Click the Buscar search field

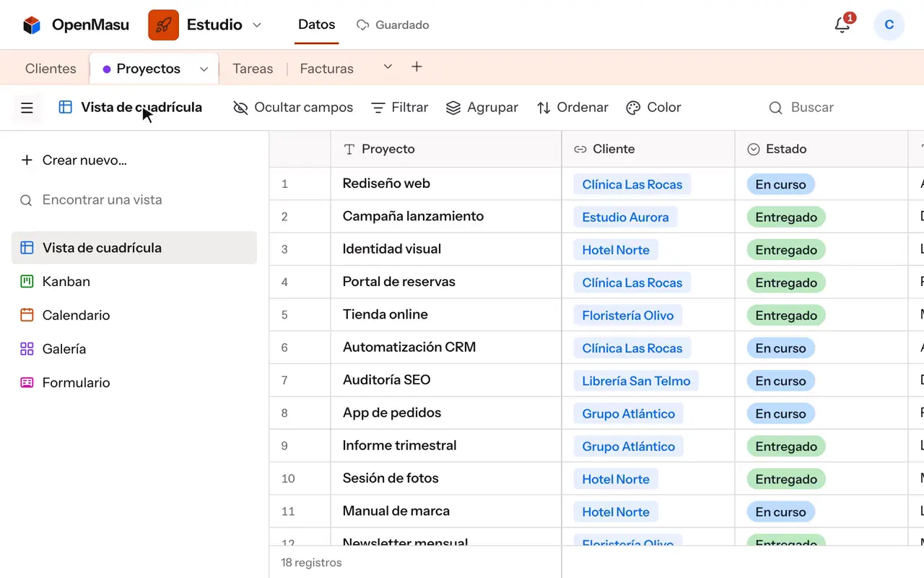point(801,108)
